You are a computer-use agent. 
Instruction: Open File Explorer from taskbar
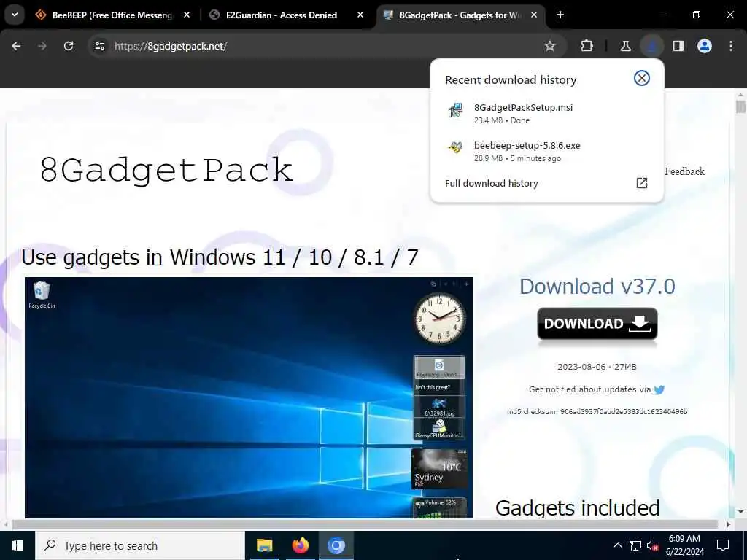pyautogui.click(x=264, y=545)
